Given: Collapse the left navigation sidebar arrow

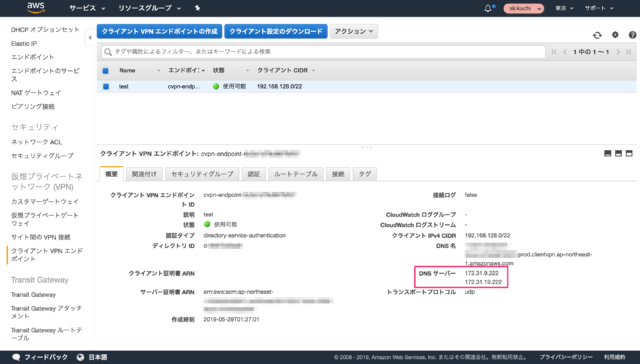Looking at the screenshot, I should 90,38.
